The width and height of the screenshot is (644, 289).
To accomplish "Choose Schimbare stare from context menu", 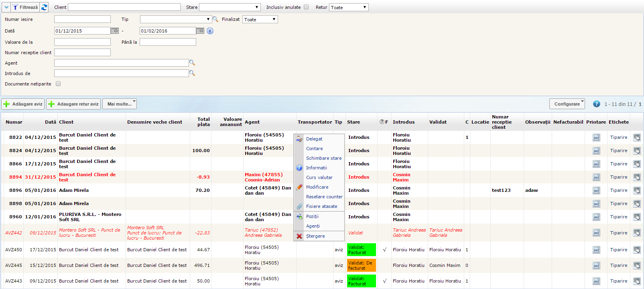I will tap(324, 158).
